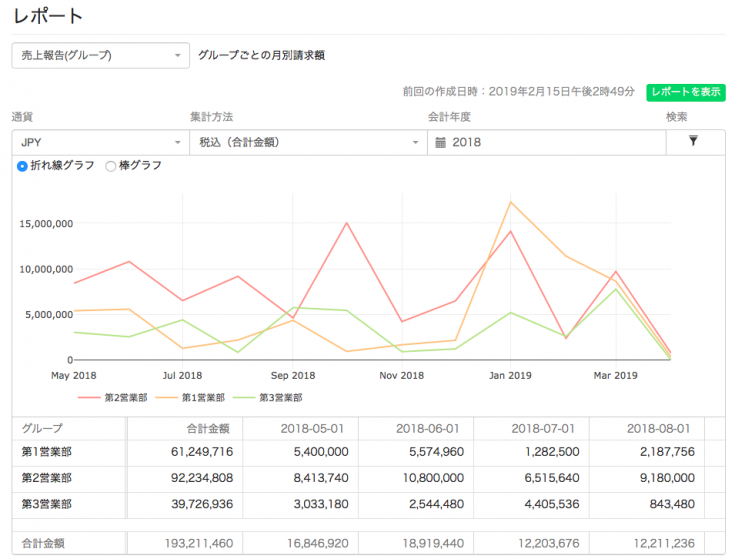The width and height of the screenshot is (735, 559).
Task: Click the Nov 2018 x-axis label
Action: [x=402, y=376]
